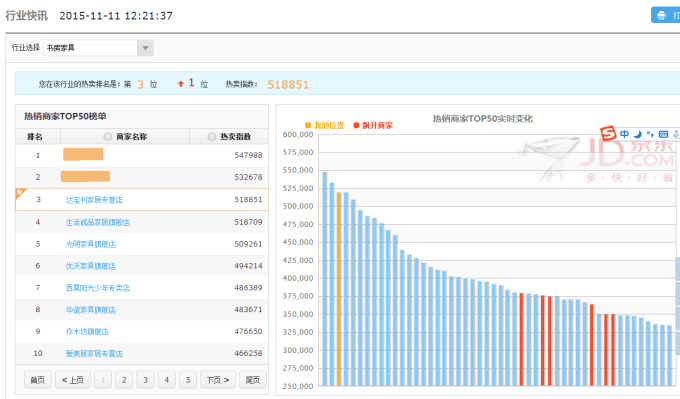Click the 250,000 y-axis label
The height and width of the screenshot is (399, 680).
pyautogui.click(x=298, y=386)
